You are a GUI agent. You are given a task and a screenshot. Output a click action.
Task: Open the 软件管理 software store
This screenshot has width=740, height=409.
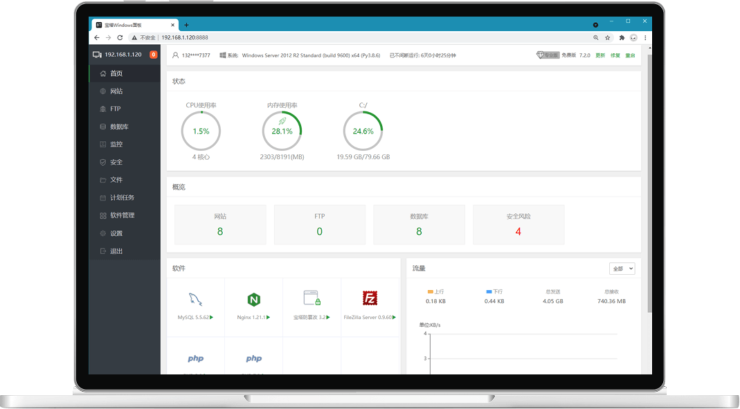point(125,215)
